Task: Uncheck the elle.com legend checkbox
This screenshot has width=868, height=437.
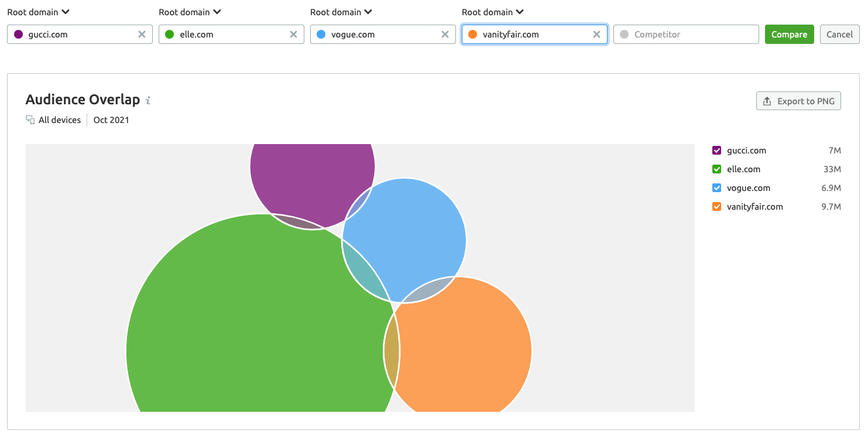Action: (716, 169)
